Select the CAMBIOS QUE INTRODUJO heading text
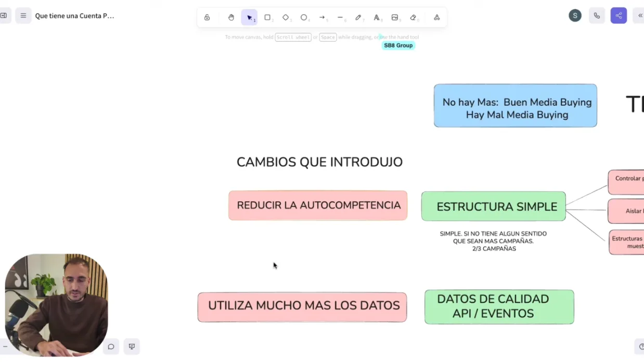The width and height of the screenshot is (644, 362). (319, 162)
